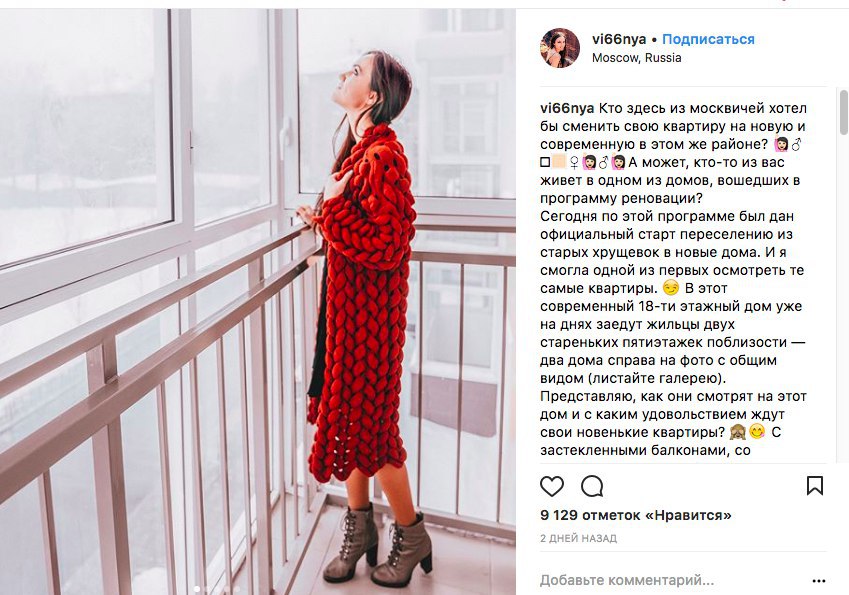Like the post with the heart icon
849x595 pixels.
click(552, 486)
